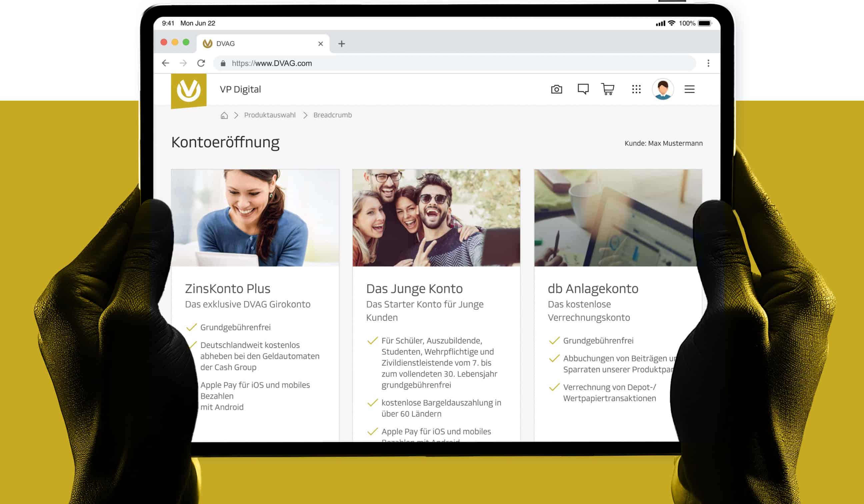This screenshot has height=504, width=864.
Task: Select the ZinsKonto Plus card title
Action: pos(228,289)
